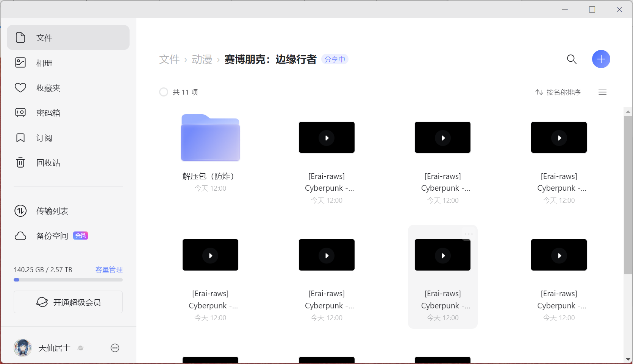The height and width of the screenshot is (364, 633).
Task: Maximize the window
Action: 592,9
